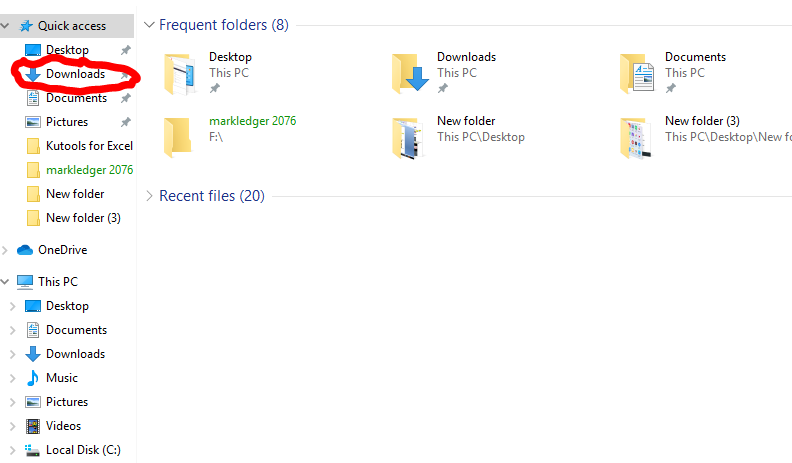Collapse the Quick access tree node

(x=5, y=26)
